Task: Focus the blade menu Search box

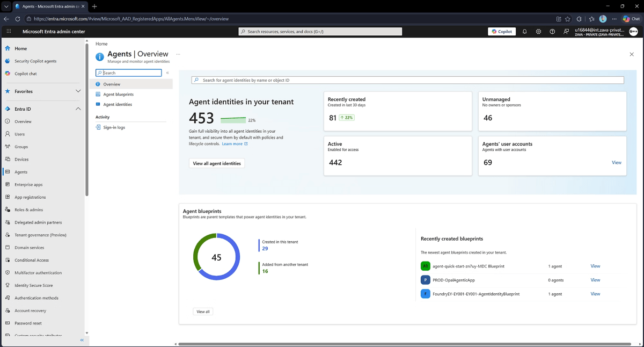Action: coord(129,73)
